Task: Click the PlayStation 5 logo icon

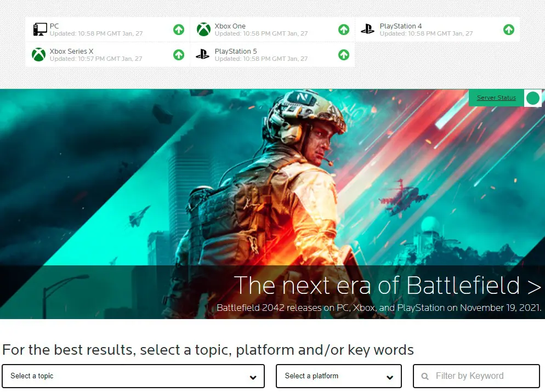Action: [x=203, y=54]
